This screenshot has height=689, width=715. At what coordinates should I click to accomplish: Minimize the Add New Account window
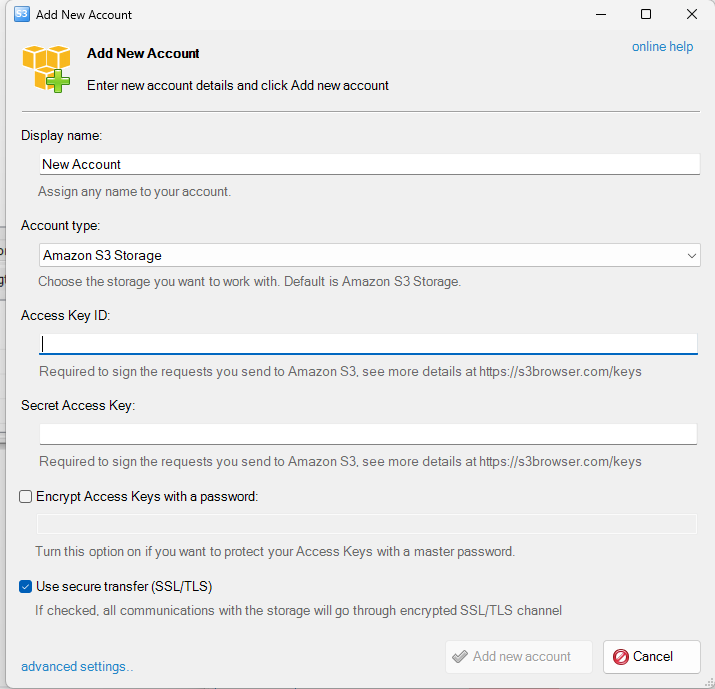[x=600, y=14]
